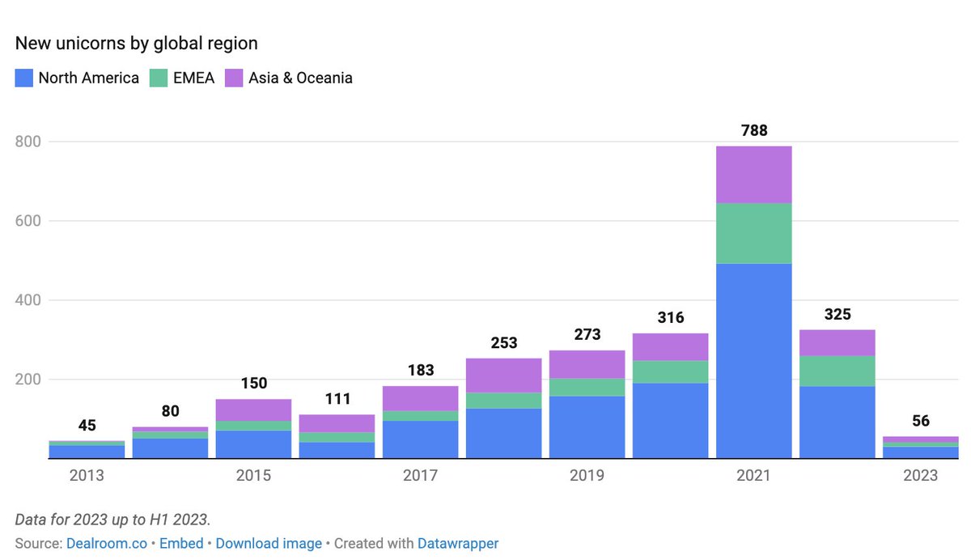
Task: Open the Dealroom.co source link
Action: [x=108, y=543]
